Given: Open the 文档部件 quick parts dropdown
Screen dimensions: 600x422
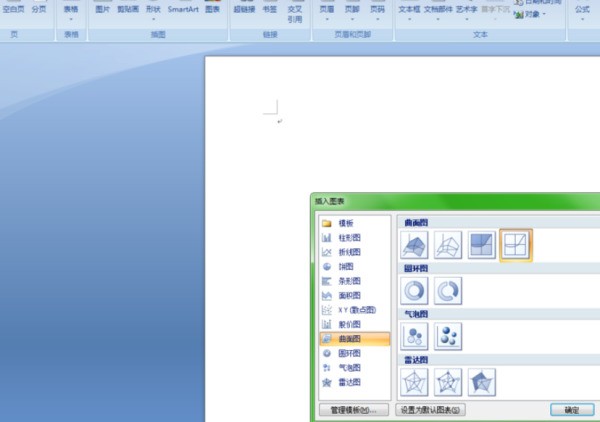Looking at the screenshot, I should pyautogui.click(x=438, y=11).
